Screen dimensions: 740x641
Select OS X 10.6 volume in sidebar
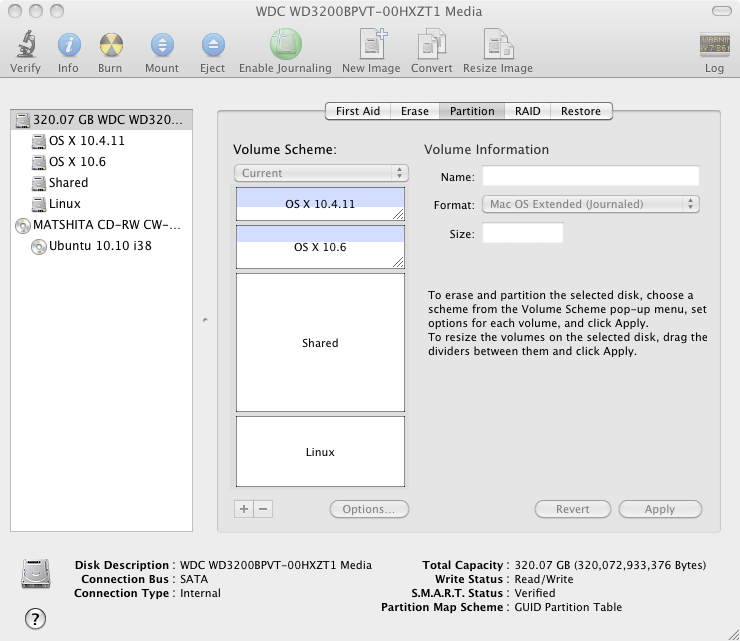[101, 162]
